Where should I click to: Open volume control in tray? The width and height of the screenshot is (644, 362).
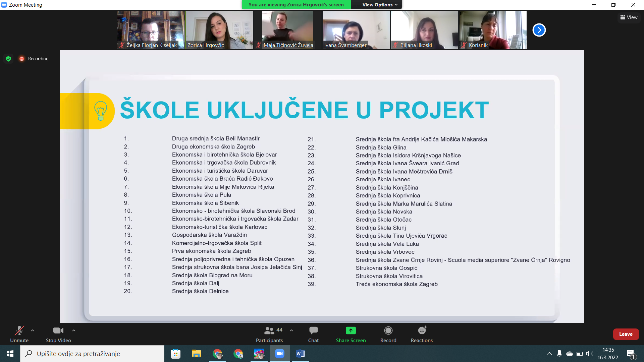(x=589, y=354)
